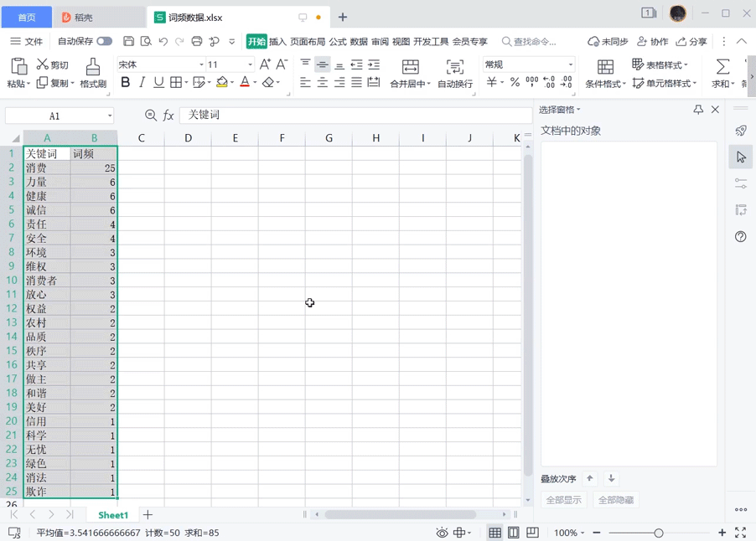Click the italic text icon
Image resolution: width=756 pixels, height=541 pixels.
tap(142, 82)
